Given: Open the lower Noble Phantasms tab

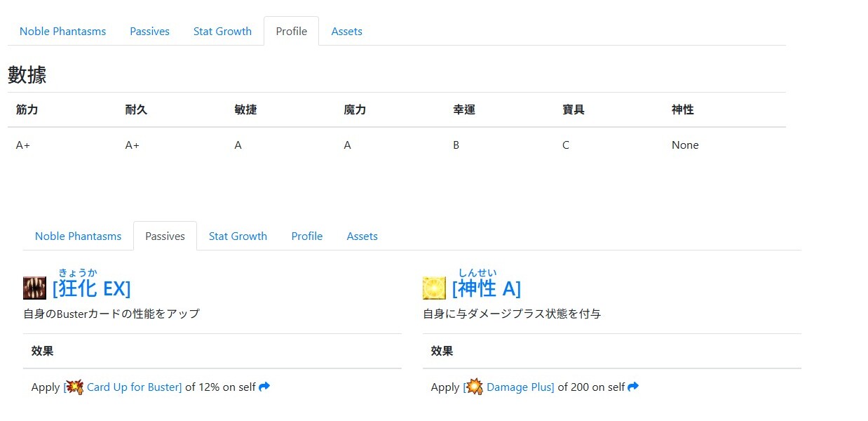Looking at the screenshot, I should 79,236.
